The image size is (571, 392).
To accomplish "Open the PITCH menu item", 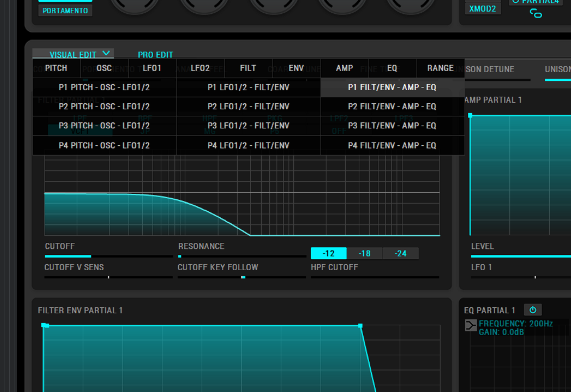I will pyautogui.click(x=56, y=68).
